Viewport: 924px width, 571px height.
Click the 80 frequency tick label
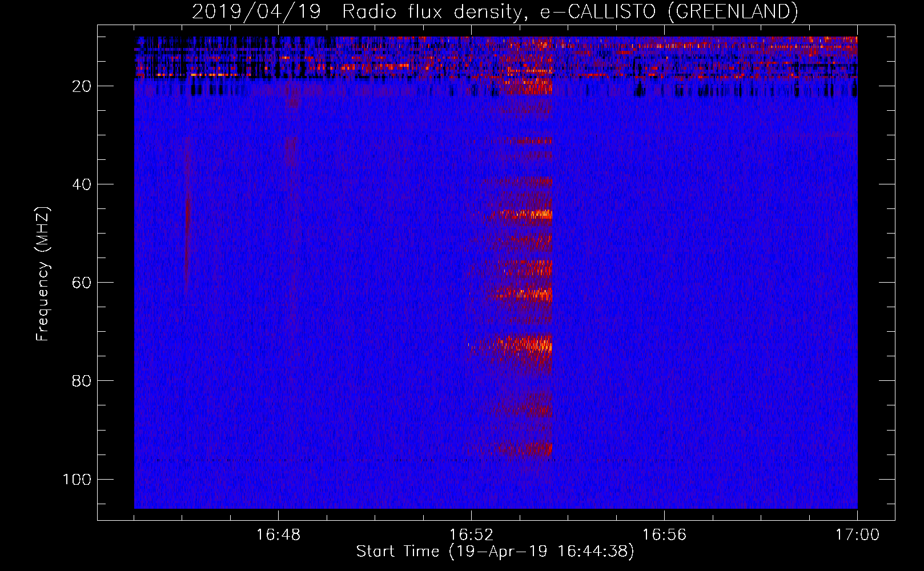click(x=82, y=381)
